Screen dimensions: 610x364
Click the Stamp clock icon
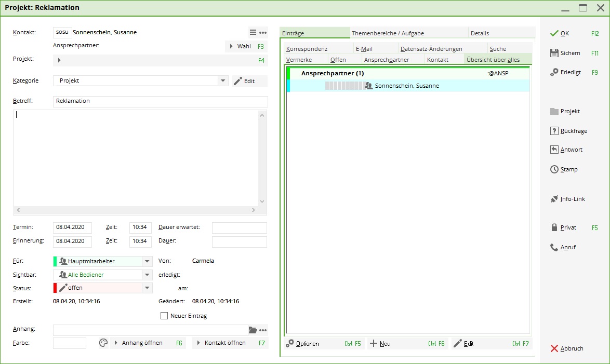[554, 169]
